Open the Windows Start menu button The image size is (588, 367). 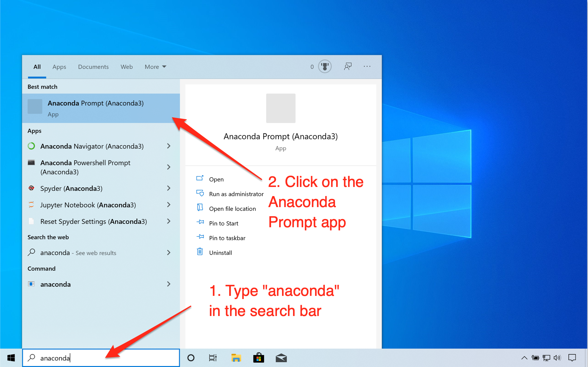11,358
